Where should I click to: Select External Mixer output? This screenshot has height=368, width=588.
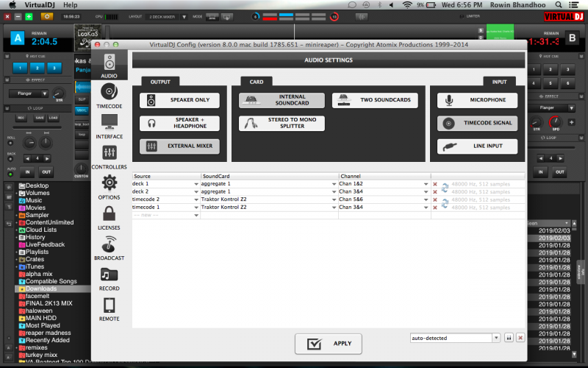(179, 146)
